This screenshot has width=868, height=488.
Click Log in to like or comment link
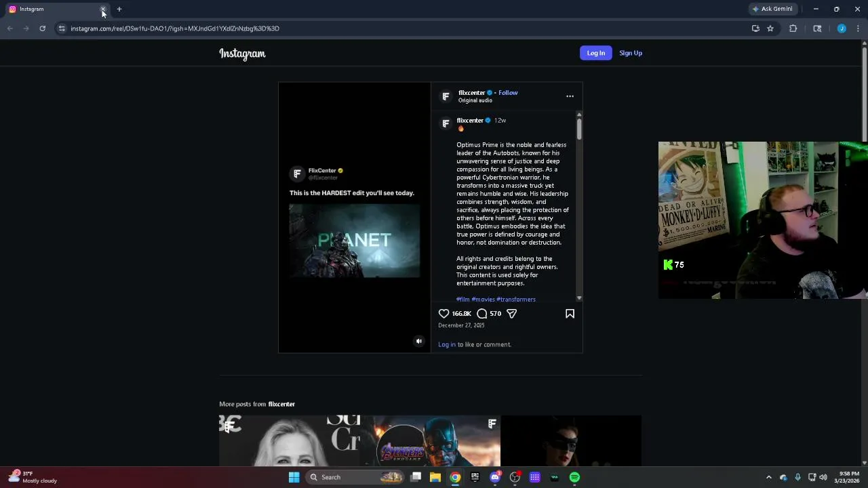(447, 344)
